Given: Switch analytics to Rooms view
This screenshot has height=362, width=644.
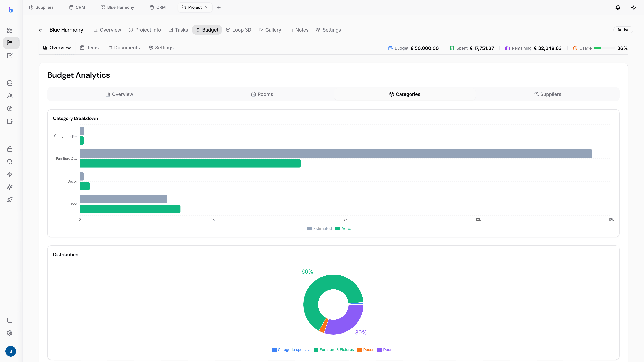Looking at the screenshot, I should 262,94.
